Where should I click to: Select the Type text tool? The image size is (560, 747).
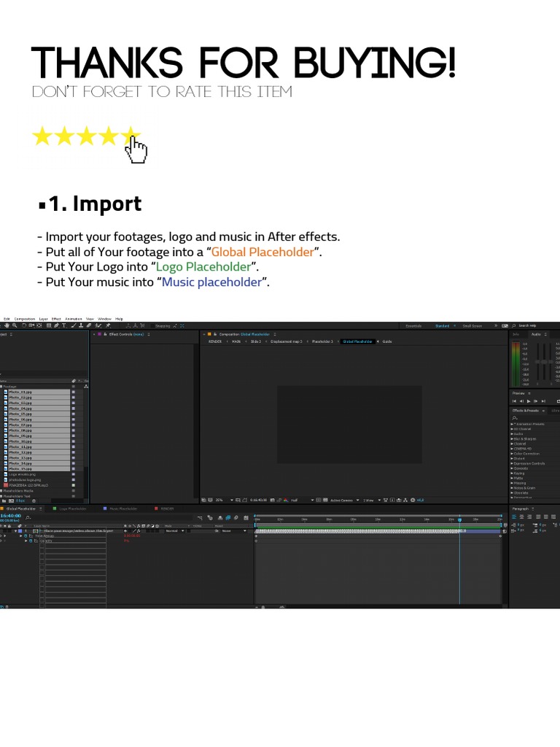point(63,326)
